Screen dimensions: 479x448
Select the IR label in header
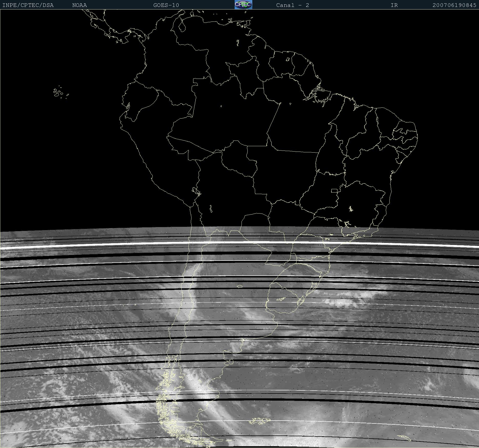pyautogui.click(x=394, y=5)
